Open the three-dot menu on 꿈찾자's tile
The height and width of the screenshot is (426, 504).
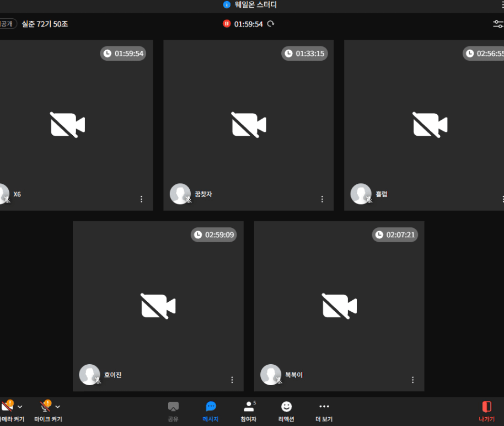(323, 199)
